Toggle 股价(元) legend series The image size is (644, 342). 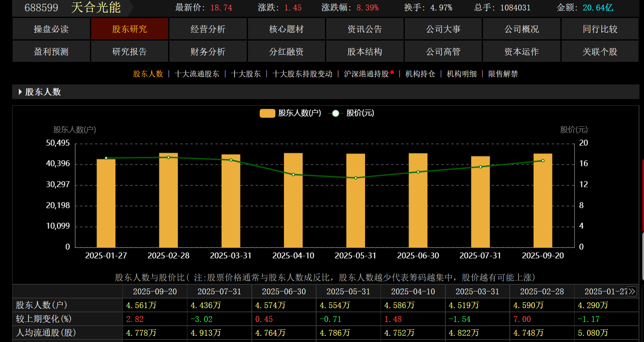351,113
